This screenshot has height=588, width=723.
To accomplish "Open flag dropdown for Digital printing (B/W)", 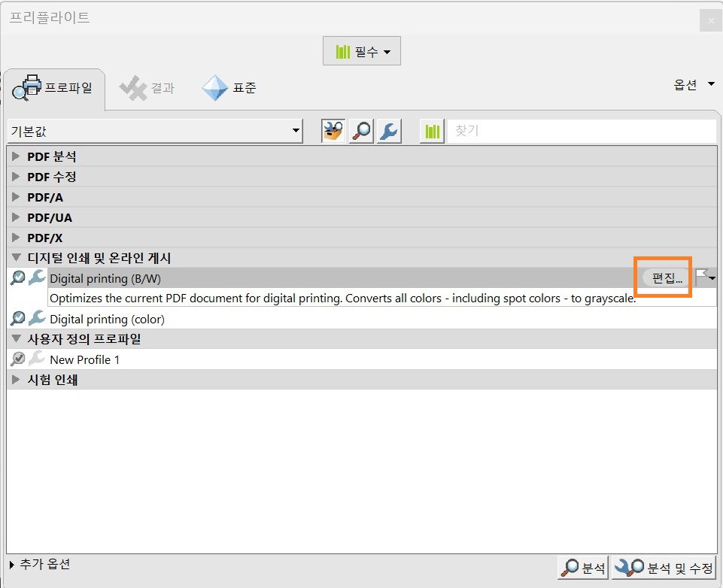I will [706, 277].
